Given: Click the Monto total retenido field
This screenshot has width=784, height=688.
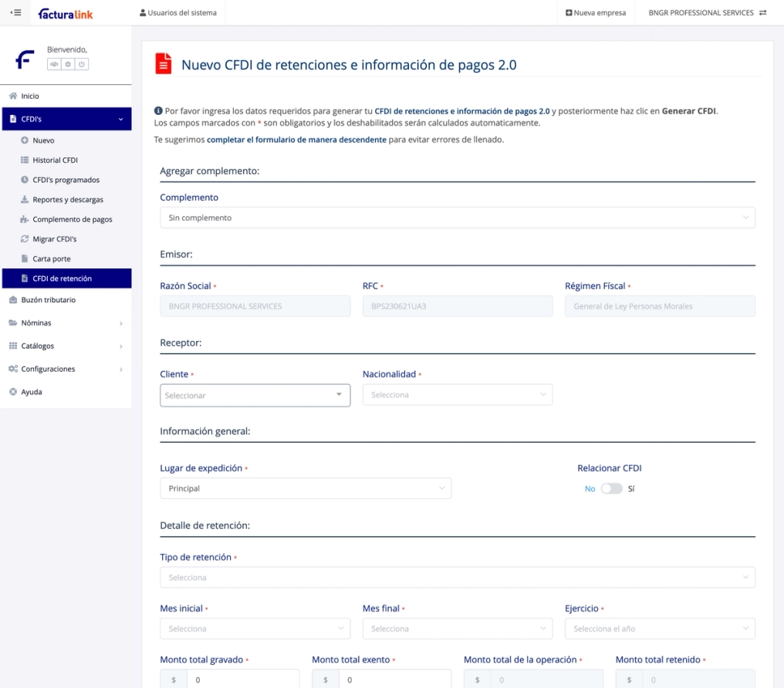Looking at the screenshot, I should point(699,680).
